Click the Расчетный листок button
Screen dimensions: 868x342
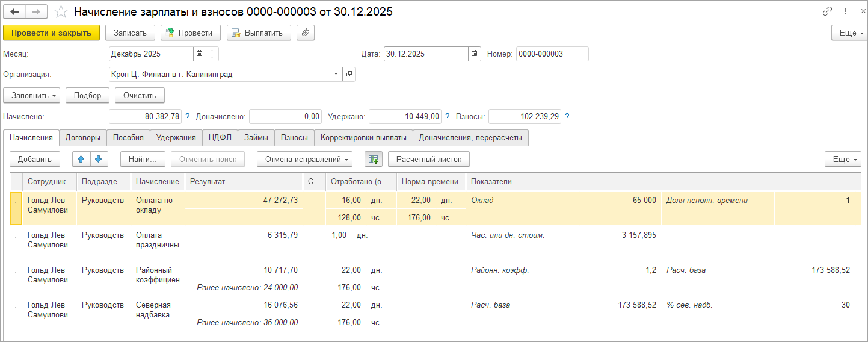pos(429,159)
